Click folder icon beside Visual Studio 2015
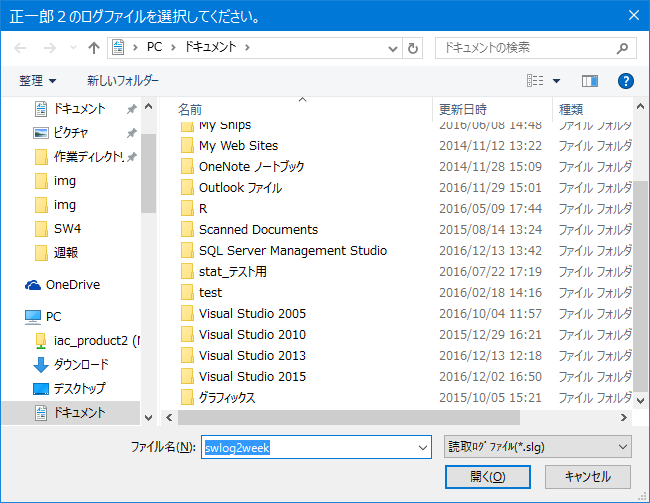This screenshot has height=503, width=650. [187, 376]
